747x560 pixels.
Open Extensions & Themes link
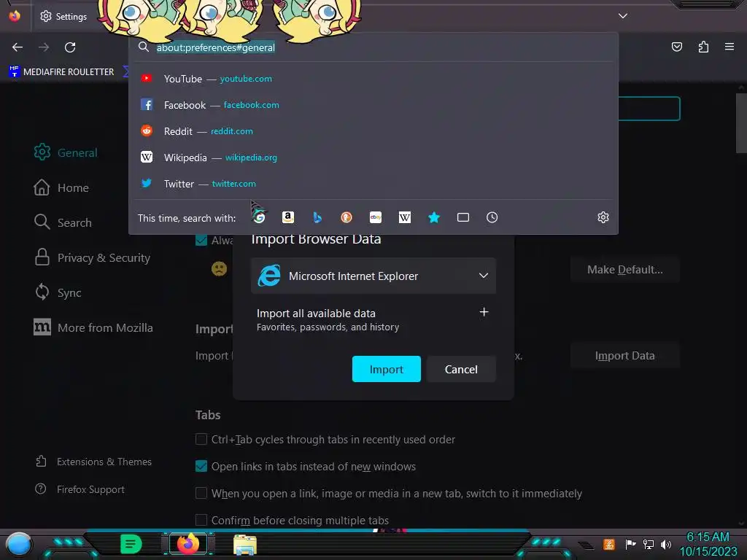(94, 462)
